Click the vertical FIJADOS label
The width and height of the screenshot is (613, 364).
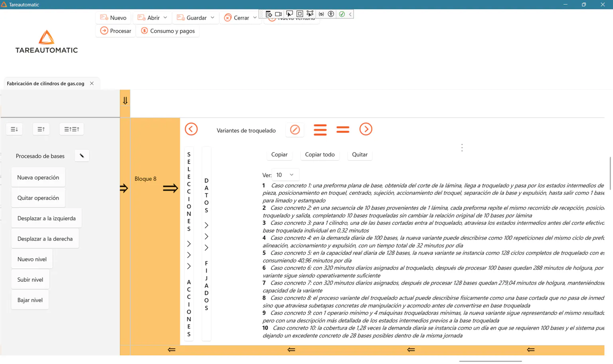(206, 286)
